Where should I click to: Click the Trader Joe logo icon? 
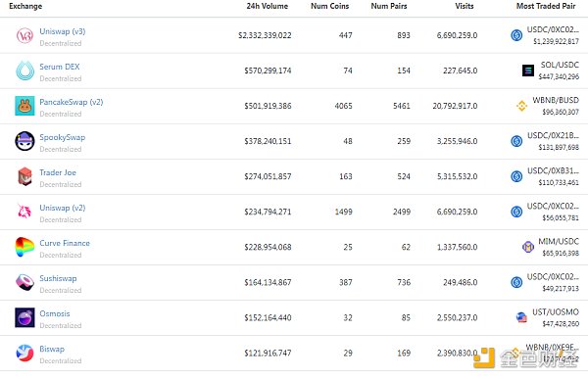(24, 176)
